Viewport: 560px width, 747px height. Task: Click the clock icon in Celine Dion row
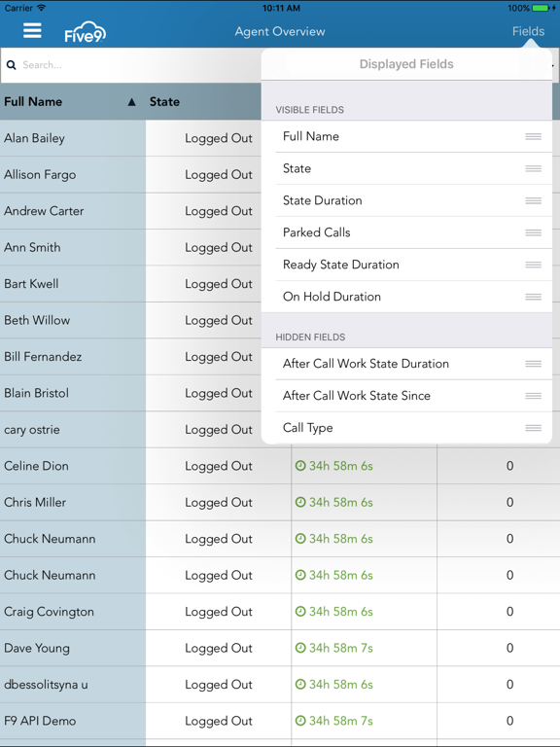300,466
